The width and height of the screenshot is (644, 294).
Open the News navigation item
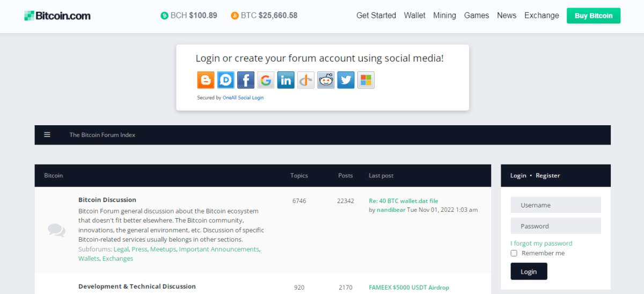click(x=507, y=16)
